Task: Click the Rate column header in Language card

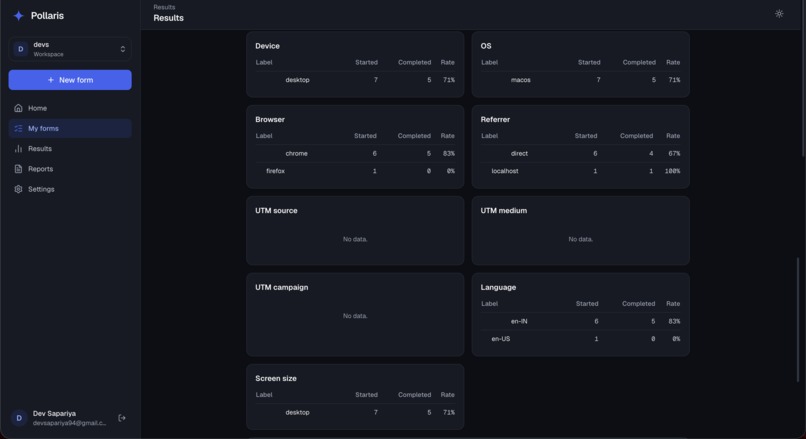Action: [x=673, y=304]
